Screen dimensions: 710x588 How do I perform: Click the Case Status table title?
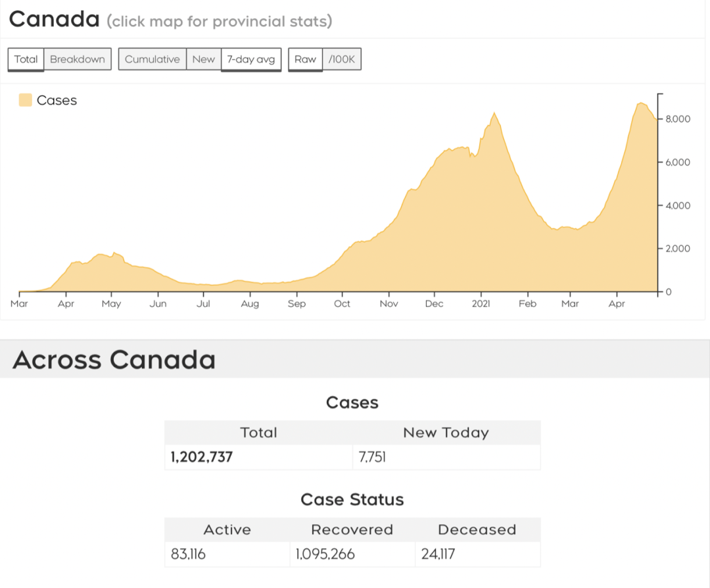[352, 500]
